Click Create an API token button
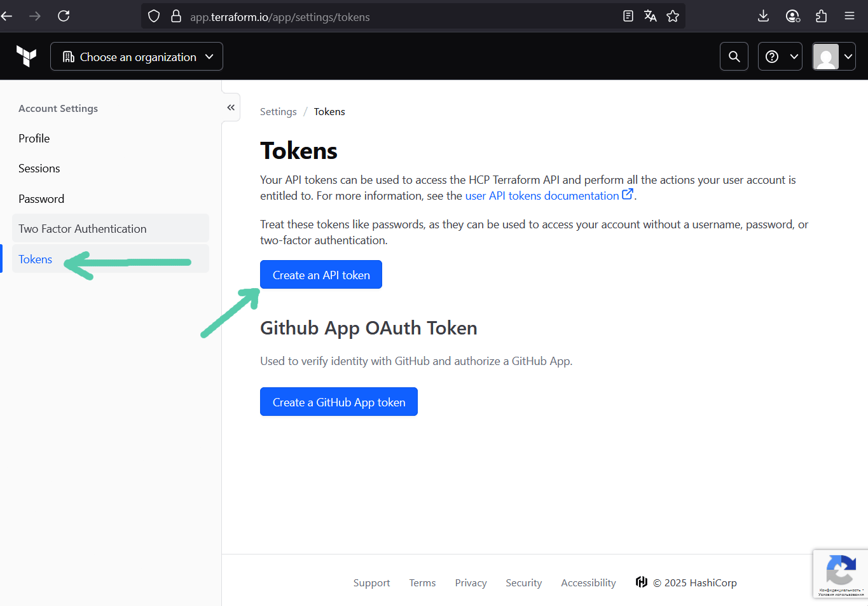Viewport: 868px width, 606px height. coord(321,275)
